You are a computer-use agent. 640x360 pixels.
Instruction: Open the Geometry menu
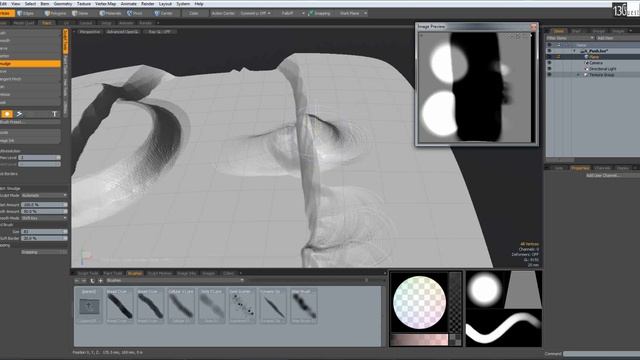pyautogui.click(x=63, y=4)
